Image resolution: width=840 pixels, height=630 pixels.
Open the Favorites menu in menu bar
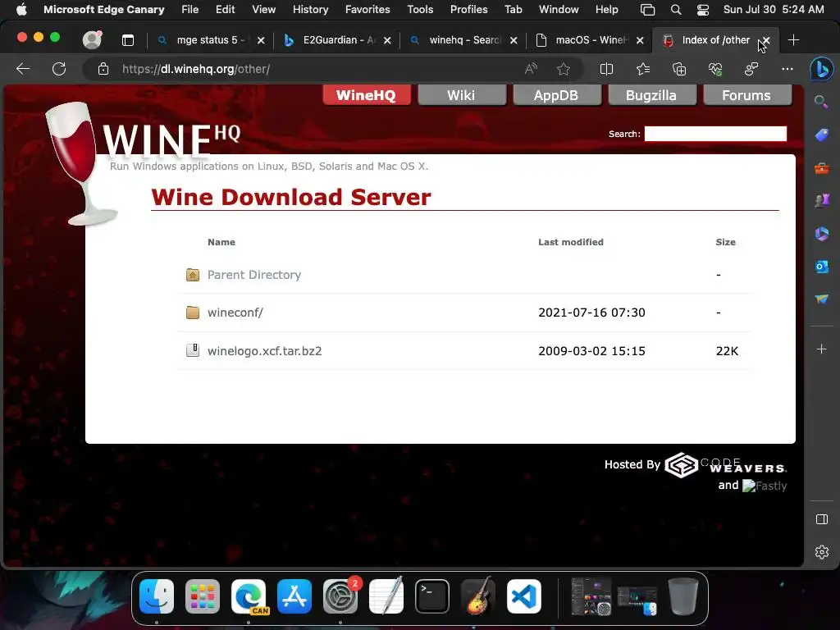367,9
